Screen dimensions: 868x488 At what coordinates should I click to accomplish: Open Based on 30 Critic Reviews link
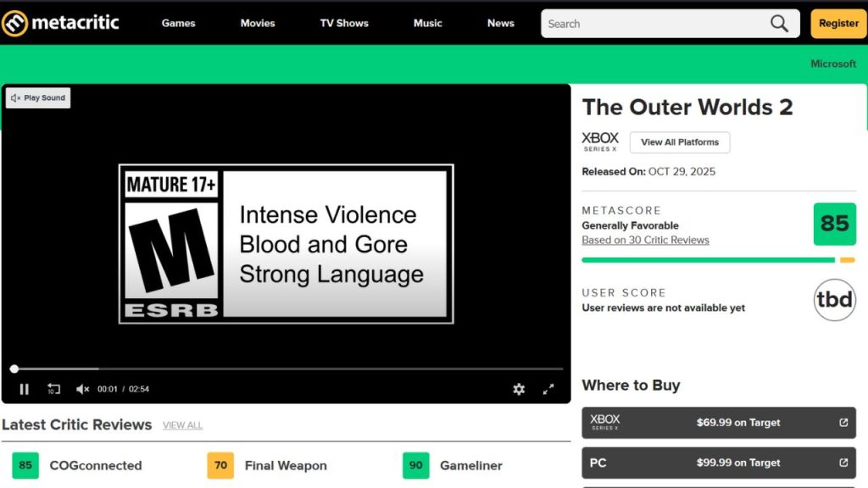click(x=645, y=240)
